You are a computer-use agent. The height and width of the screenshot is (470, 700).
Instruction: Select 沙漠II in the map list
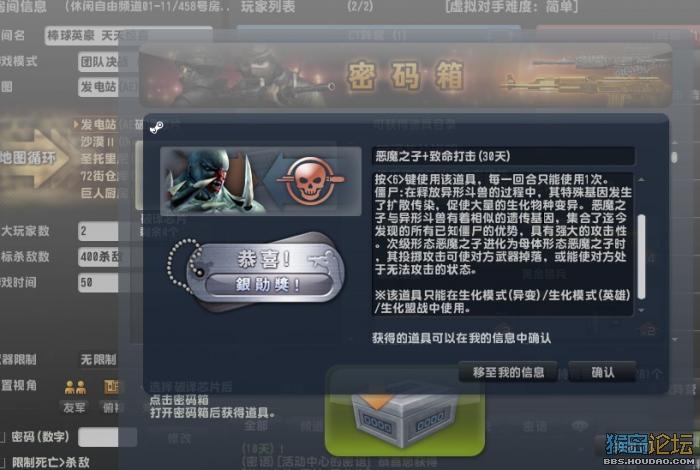click(x=98, y=142)
